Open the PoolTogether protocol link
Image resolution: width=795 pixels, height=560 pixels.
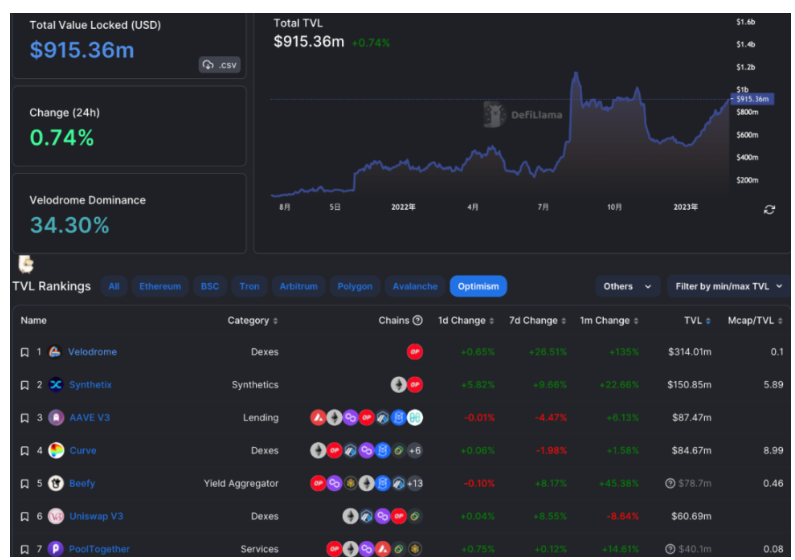99,549
